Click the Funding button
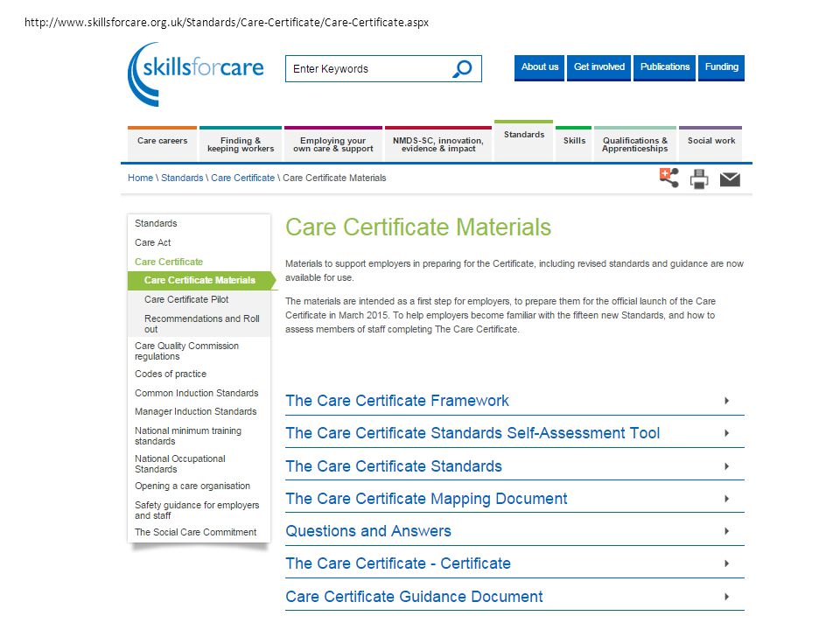This screenshot has width=840, height=630. [x=721, y=67]
